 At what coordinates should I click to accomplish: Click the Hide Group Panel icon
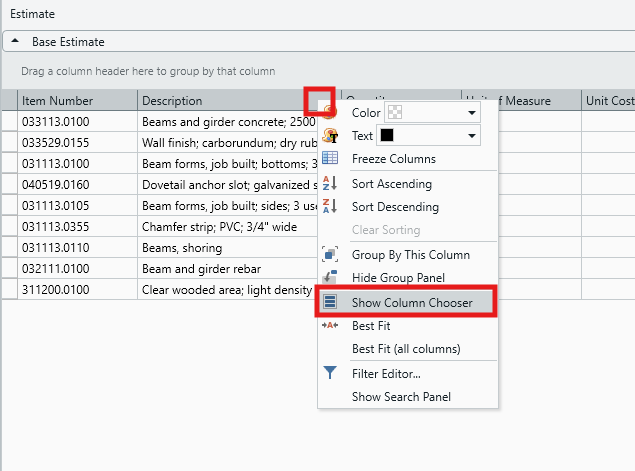tap(330, 278)
